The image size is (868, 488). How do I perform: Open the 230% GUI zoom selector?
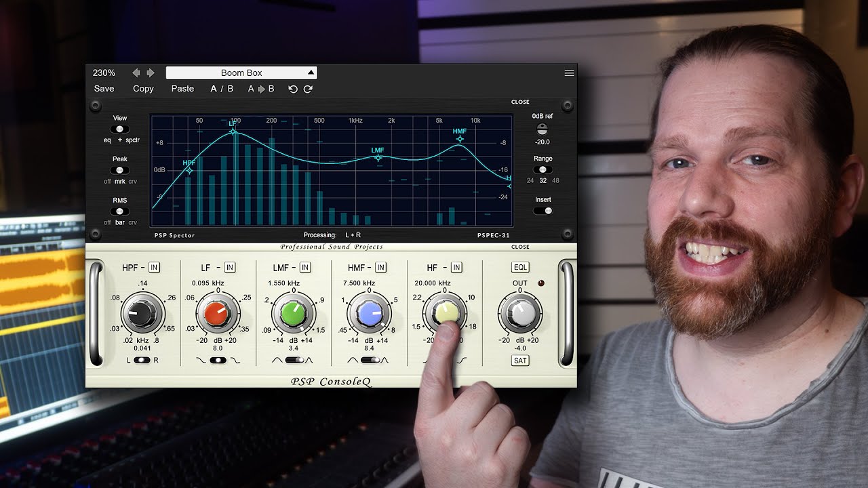[x=104, y=73]
